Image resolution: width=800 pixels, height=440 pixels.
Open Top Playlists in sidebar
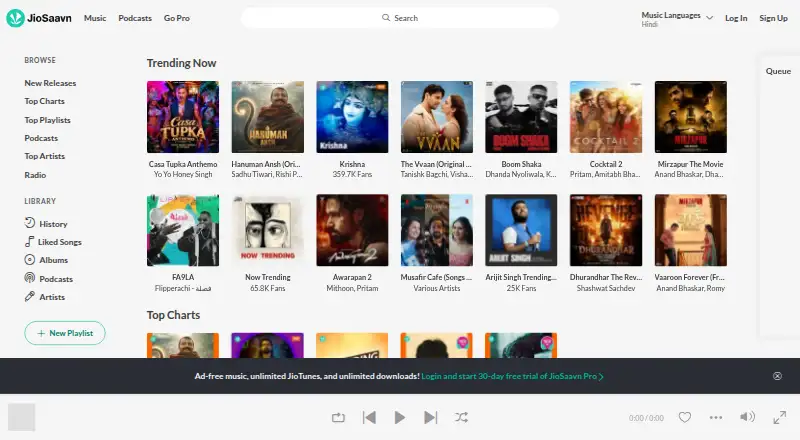tap(47, 120)
